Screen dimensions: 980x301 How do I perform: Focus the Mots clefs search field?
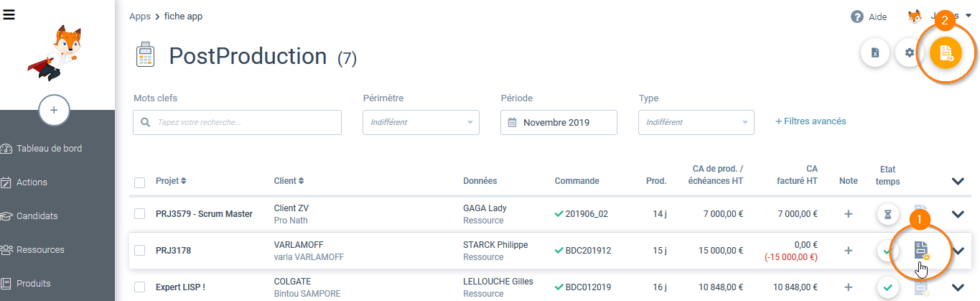[237, 122]
